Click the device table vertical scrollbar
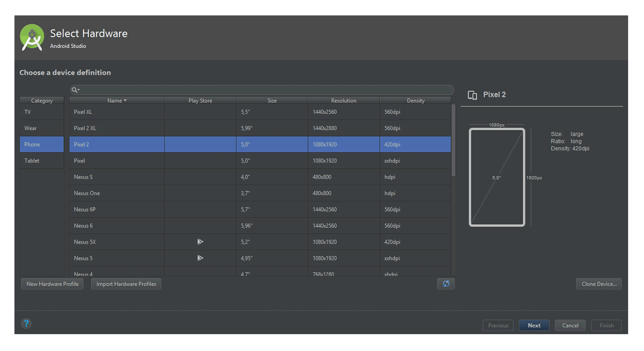This screenshot has width=644, height=351. 454,139
